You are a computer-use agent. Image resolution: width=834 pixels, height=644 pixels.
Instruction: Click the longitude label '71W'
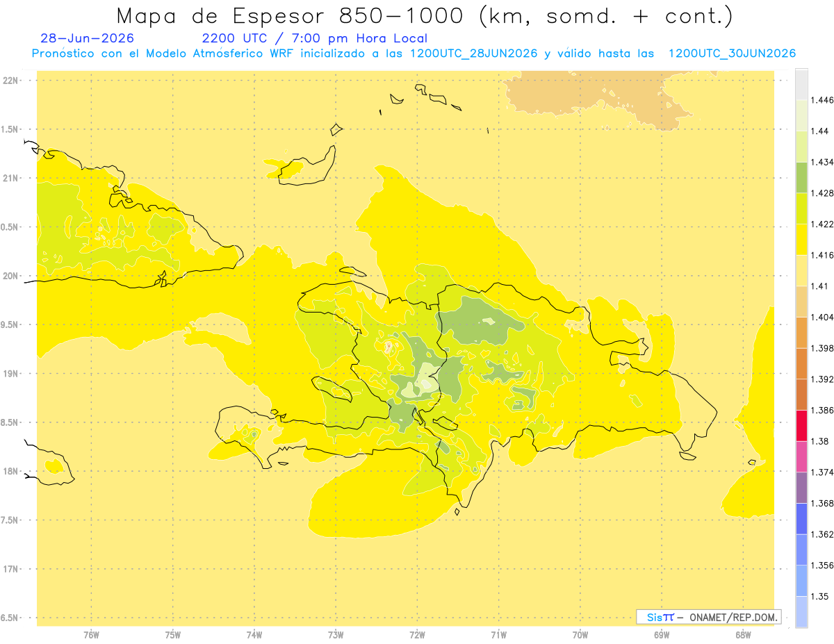point(498,634)
